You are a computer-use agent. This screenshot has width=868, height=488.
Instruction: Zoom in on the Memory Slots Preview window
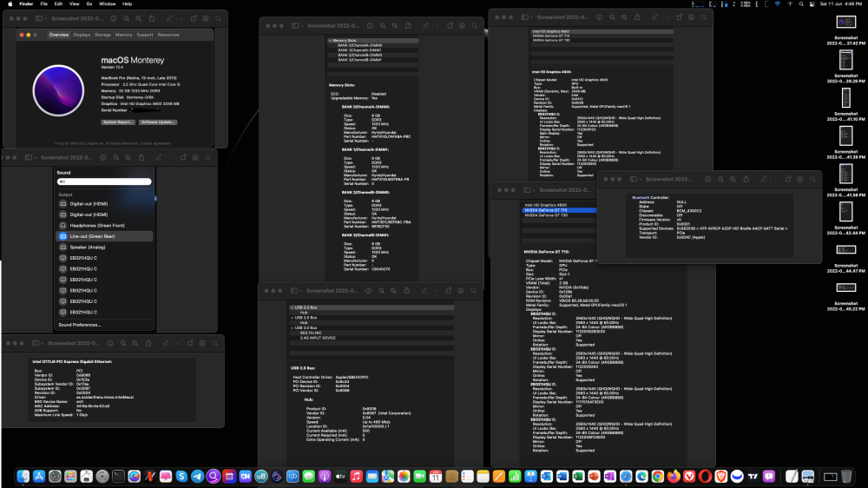[x=395, y=25]
